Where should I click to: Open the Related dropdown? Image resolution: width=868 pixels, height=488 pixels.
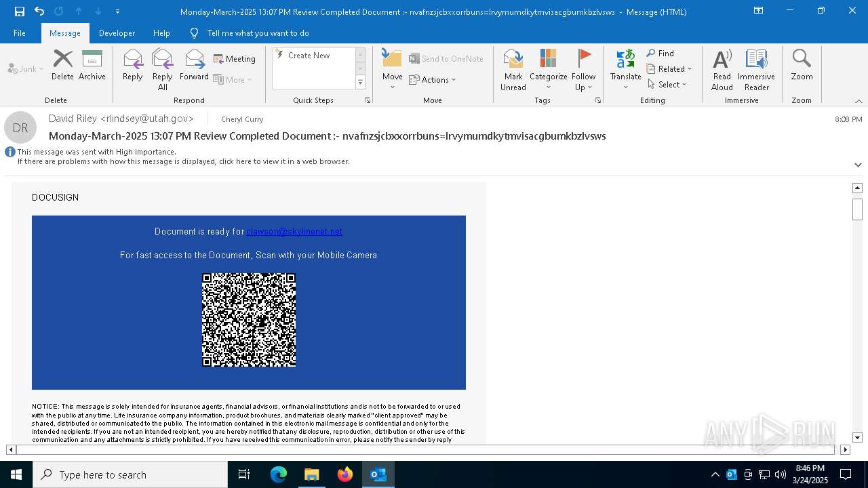tap(669, 68)
